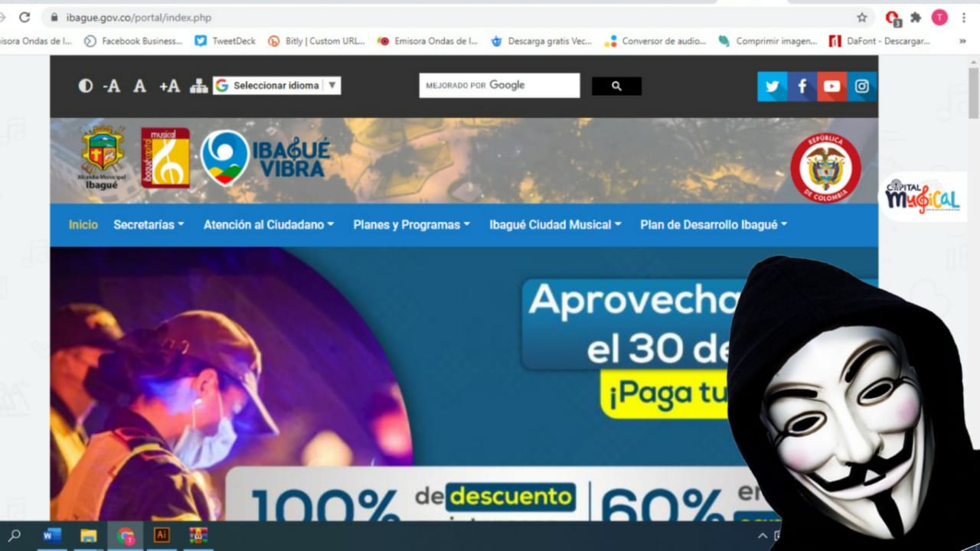
Task: Open the Chrome extensions puzzle icon
Action: (916, 17)
